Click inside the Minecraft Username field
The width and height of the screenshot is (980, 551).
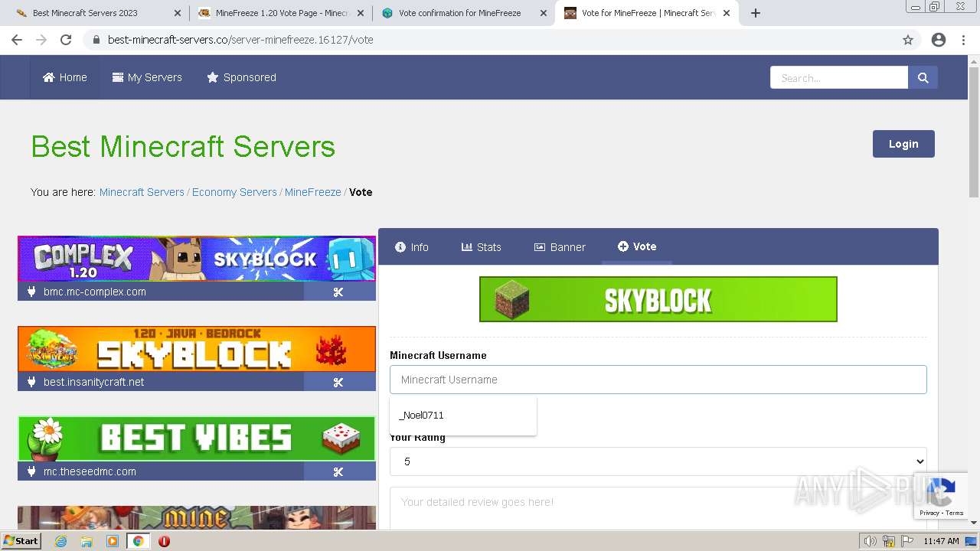pos(658,380)
